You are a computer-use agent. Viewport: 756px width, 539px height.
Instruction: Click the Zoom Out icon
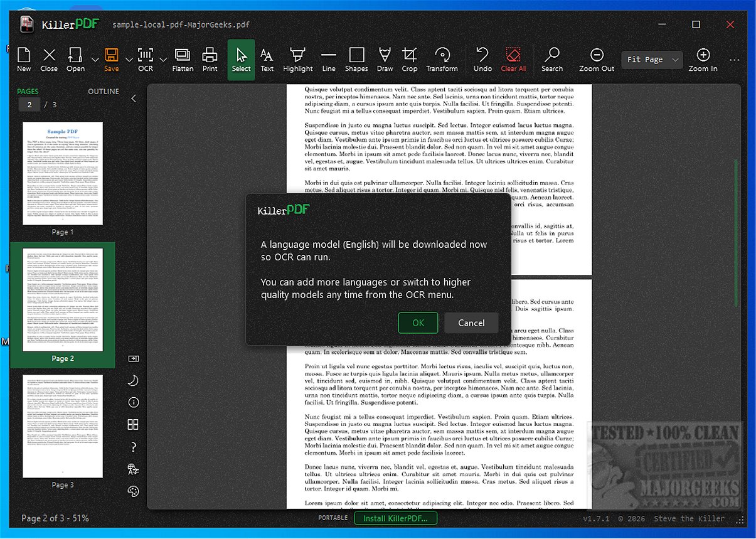[x=597, y=60]
